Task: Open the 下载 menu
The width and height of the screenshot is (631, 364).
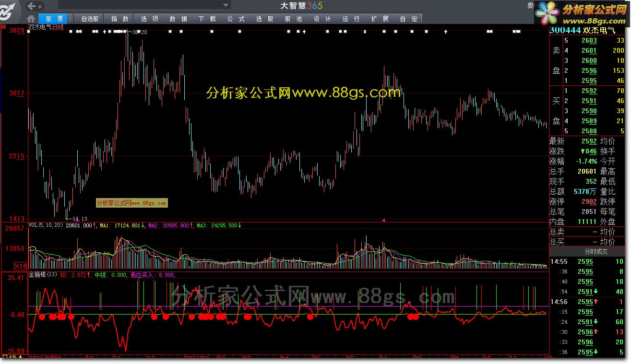Action: pos(207,19)
